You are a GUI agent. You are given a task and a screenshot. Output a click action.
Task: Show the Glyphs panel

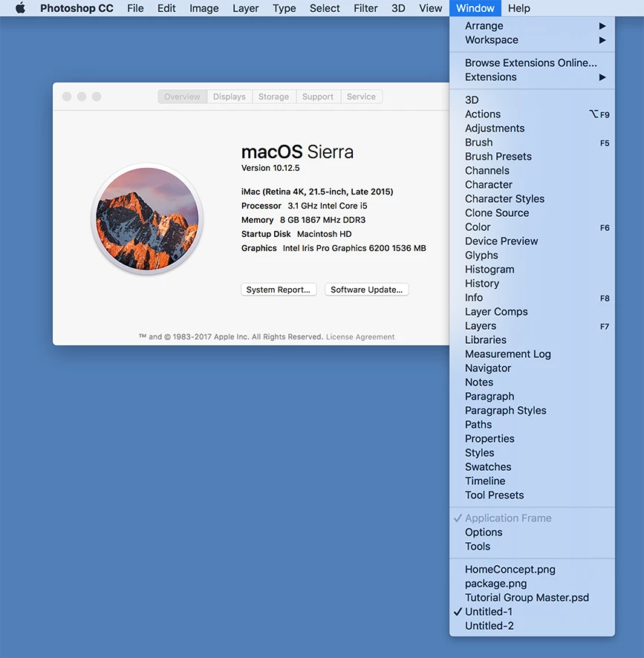(532, 255)
